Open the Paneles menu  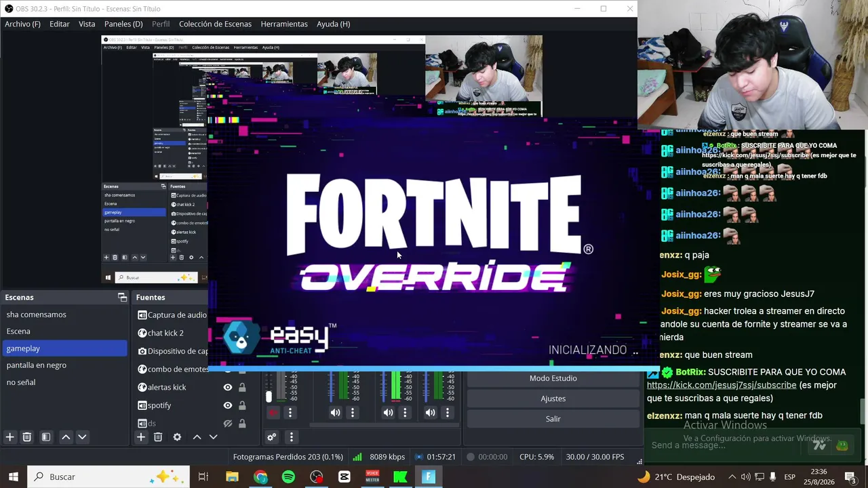click(x=123, y=24)
